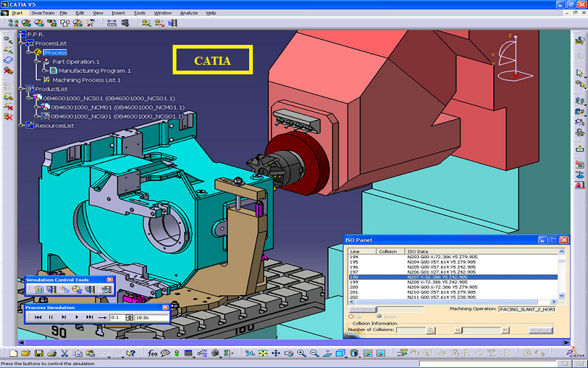The height and width of the screenshot is (368, 588).
Task: Open the formula f(x) tool
Action: pyautogui.click(x=153, y=354)
